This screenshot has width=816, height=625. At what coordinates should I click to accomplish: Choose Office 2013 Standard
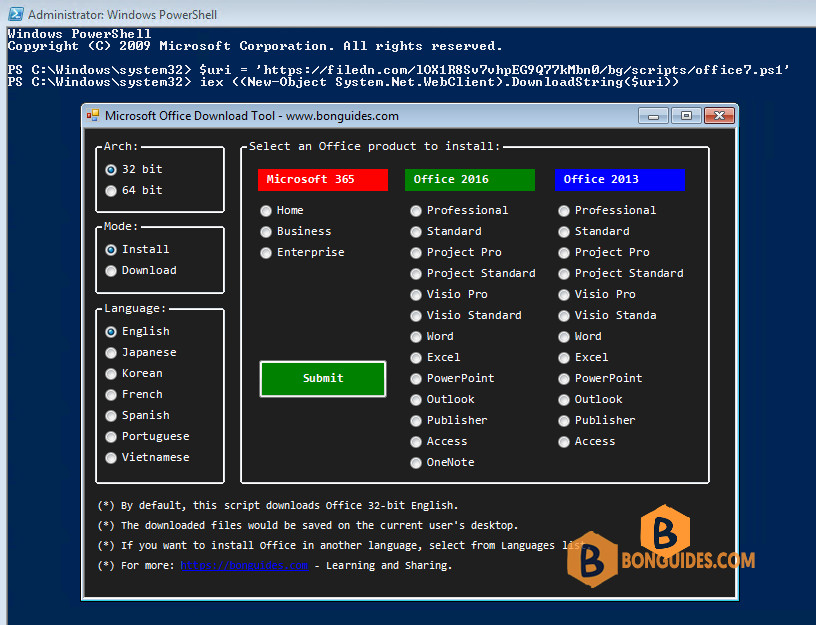click(594, 232)
